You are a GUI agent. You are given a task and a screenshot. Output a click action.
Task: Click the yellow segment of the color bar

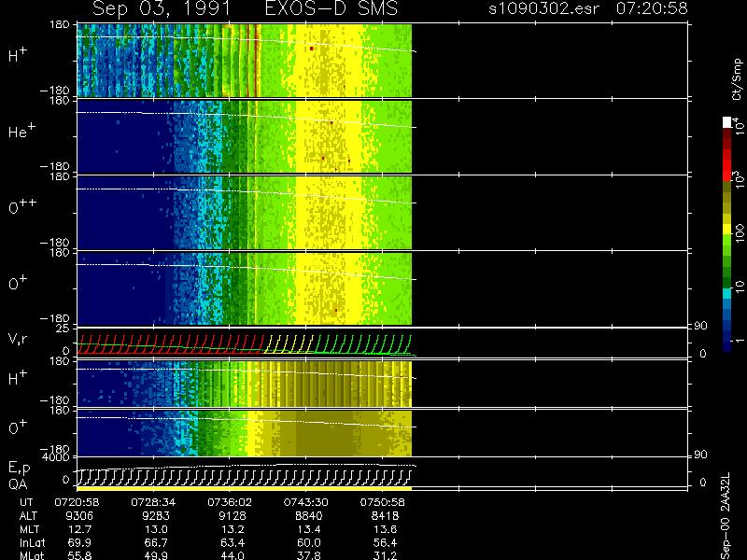727,230
